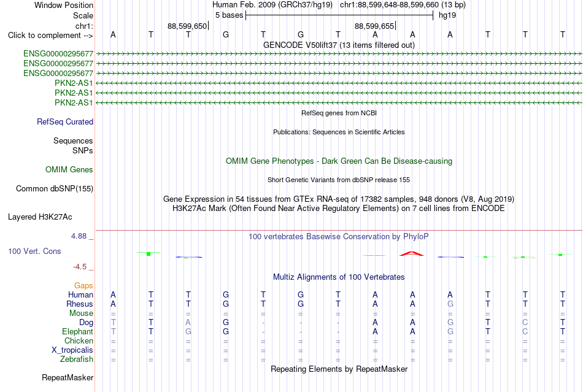Click the orange 'Gaps' label
Viewport: 583px width, 392px height.
pyautogui.click(x=83, y=285)
